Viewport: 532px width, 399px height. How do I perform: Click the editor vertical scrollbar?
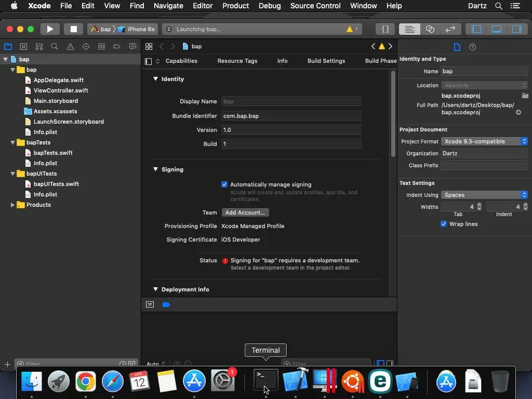(x=393, y=114)
